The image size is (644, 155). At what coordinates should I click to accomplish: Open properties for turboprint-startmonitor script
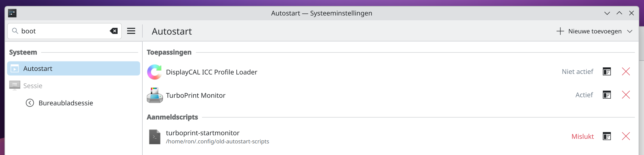607,136
